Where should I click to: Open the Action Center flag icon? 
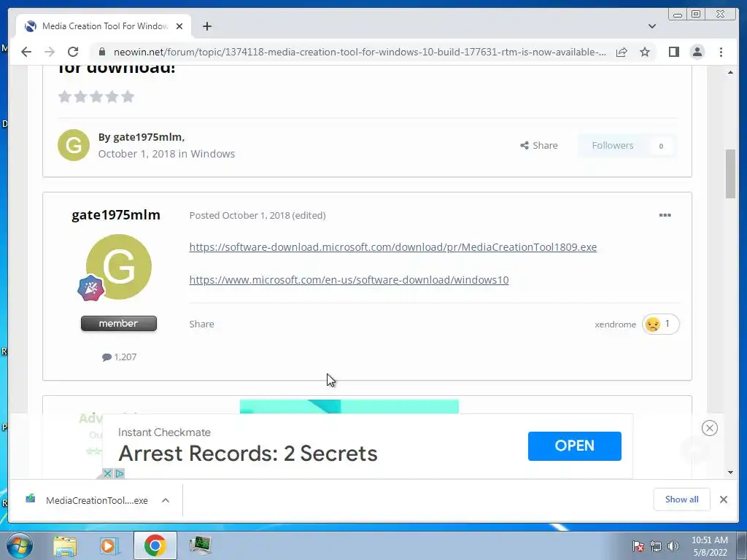[x=638, y=546]
